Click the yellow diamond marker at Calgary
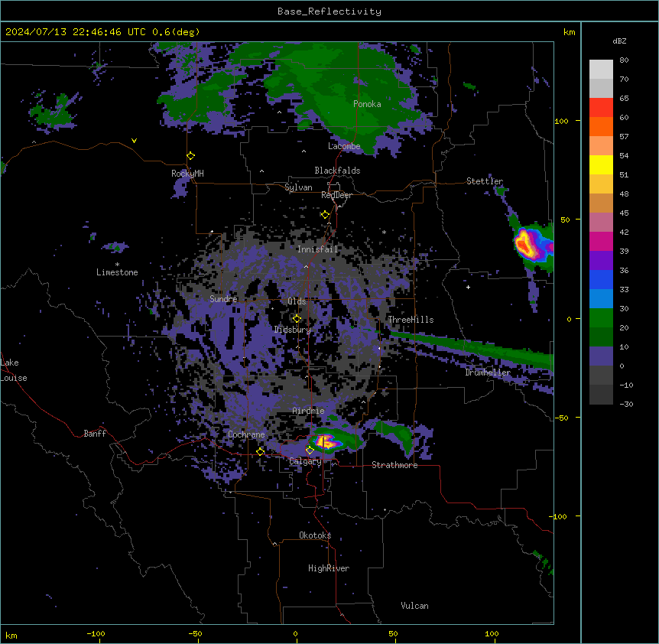This screenshot has height=644, width=659. 310,450
